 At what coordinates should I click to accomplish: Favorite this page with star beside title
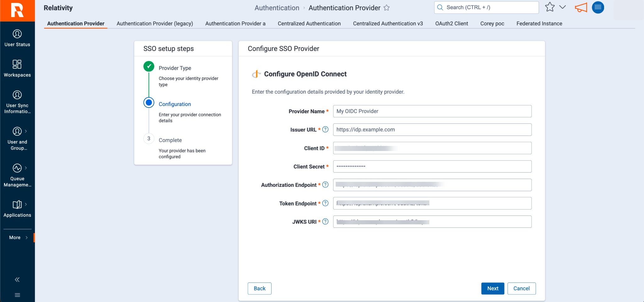(387, 8)
